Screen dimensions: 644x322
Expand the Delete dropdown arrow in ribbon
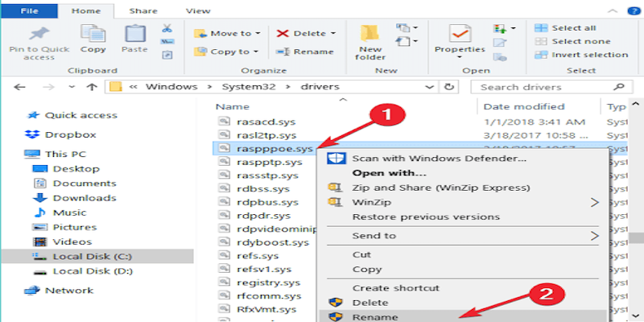(x=332, y=33)
